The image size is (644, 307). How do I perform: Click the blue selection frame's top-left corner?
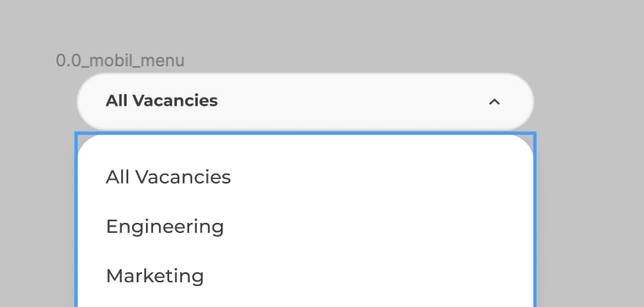tap(76, 133)
